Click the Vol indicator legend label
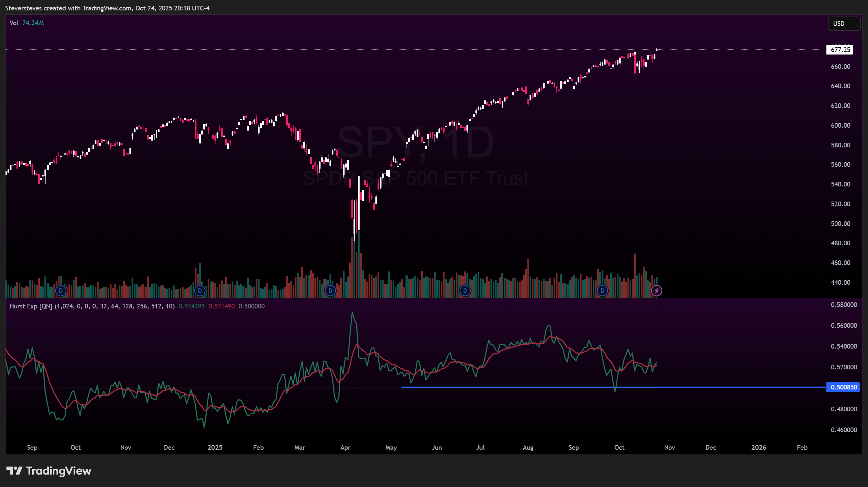Image resolution: width=868 pixels, height=487 pixels. [14, 23]
